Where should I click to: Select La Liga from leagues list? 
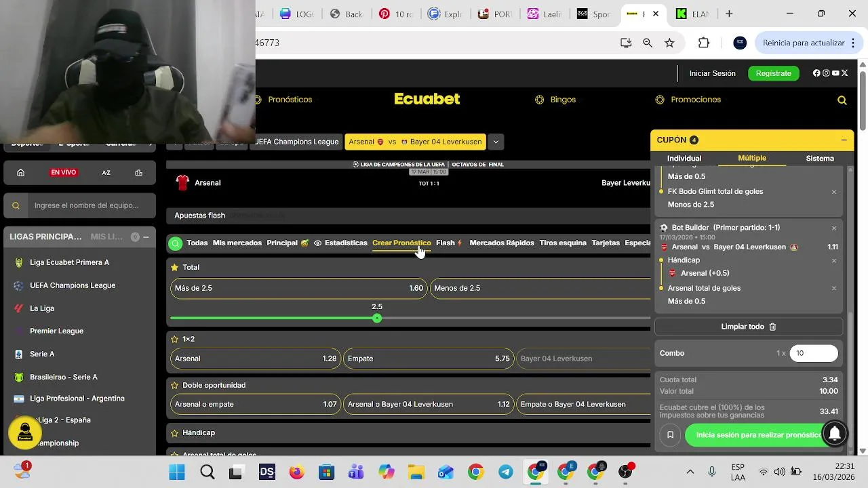(x=42, y=308)
